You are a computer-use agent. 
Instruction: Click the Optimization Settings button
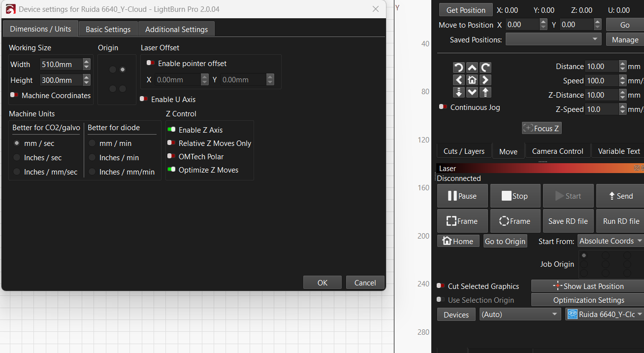(588, 300)
